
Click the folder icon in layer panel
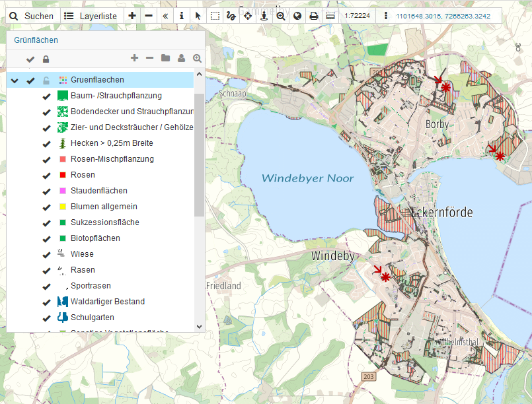pos(166,59)
